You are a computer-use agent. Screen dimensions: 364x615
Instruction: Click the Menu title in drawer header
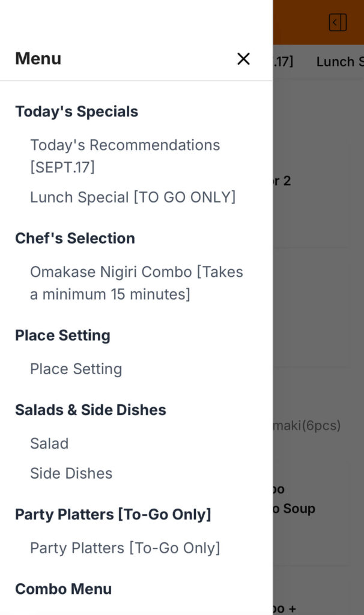point(38,58)
